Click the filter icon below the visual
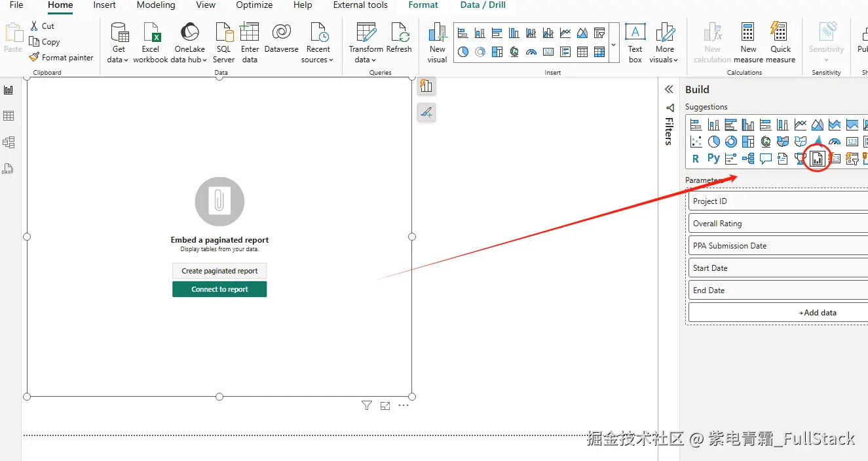868x461 pixels. pyautogui.click(x=367, y=406)
